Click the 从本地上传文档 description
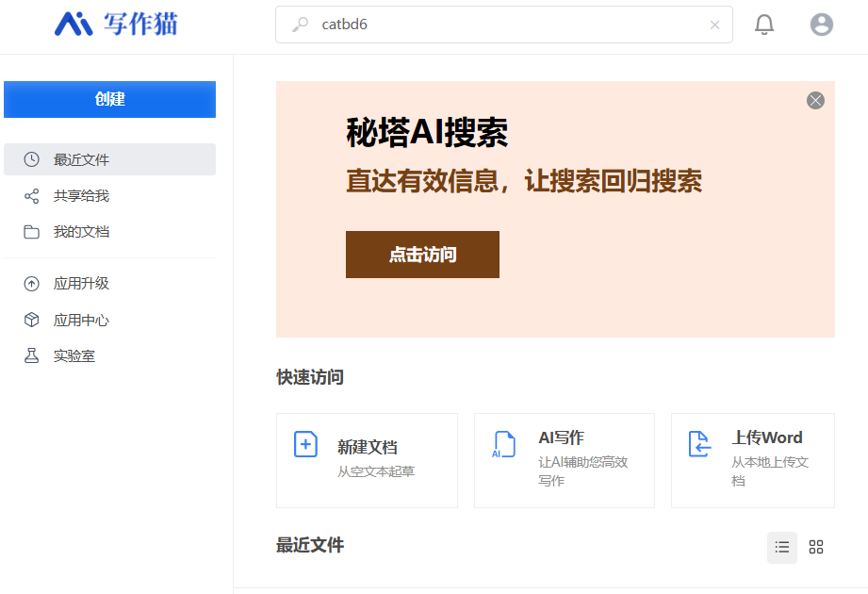Screen dimensions: 868x594 (770, 471)
